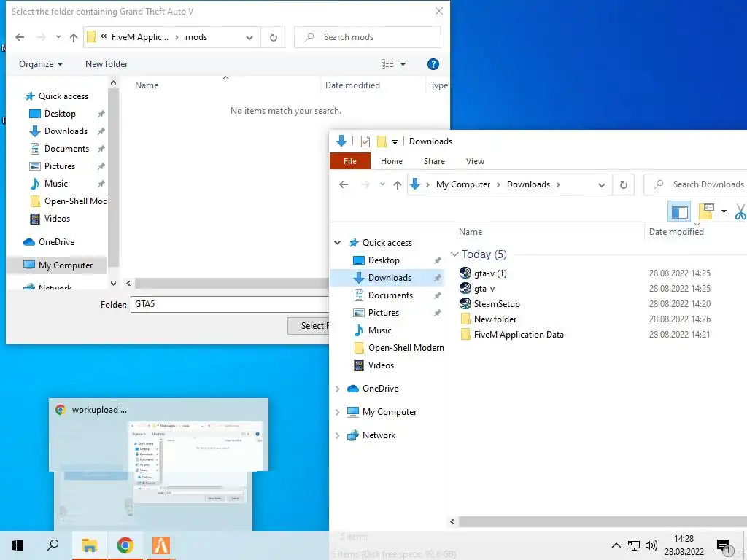747x560 pixels.
Task: Select Open-Shell Modern in Downloads window sidebar
Action: point(399,348)
